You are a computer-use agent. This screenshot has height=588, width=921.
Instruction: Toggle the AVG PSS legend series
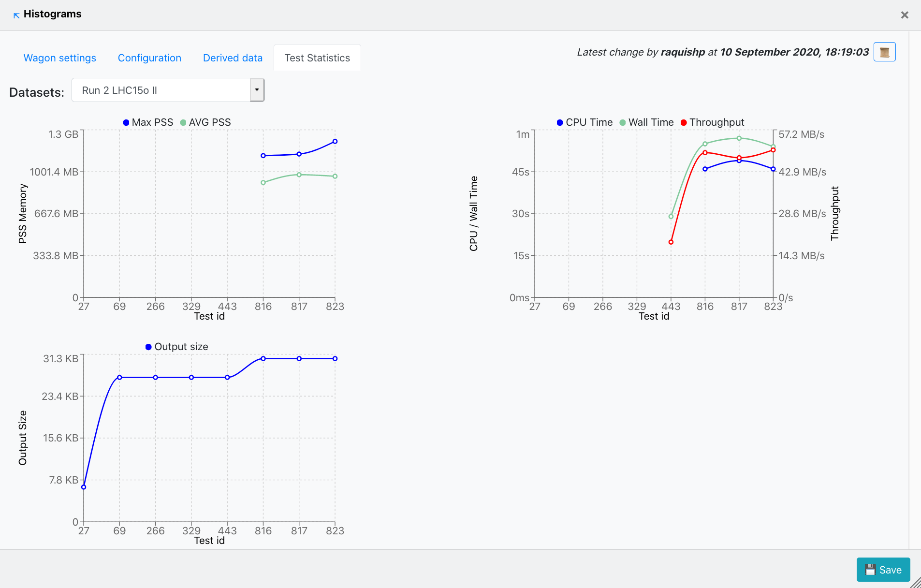pyautogui.click(x=205, y=122)
